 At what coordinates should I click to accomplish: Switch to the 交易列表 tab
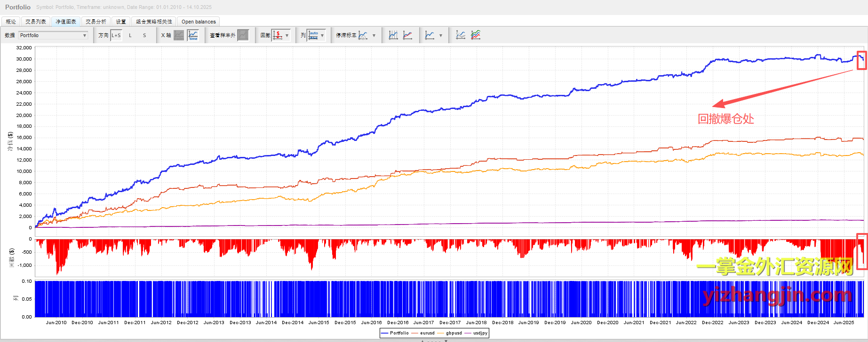pyautogui.click(x=36, y=22)
